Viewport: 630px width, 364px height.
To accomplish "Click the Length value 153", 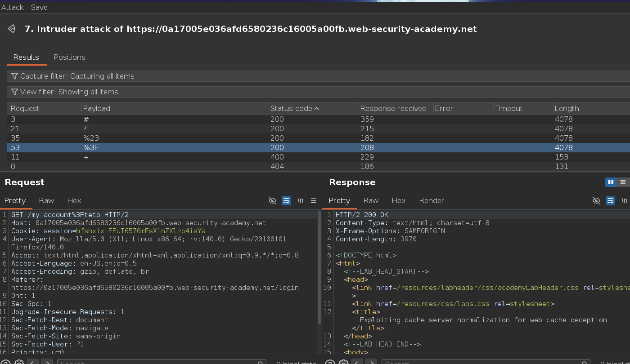I will pyautogui.click(x=562, y=157).
